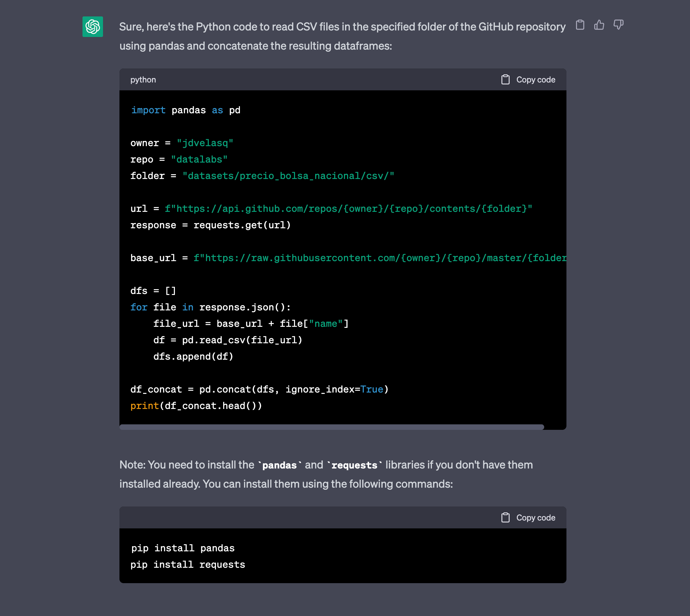
Task: Click the 'python' language label
Action: [x=143, y=80]
